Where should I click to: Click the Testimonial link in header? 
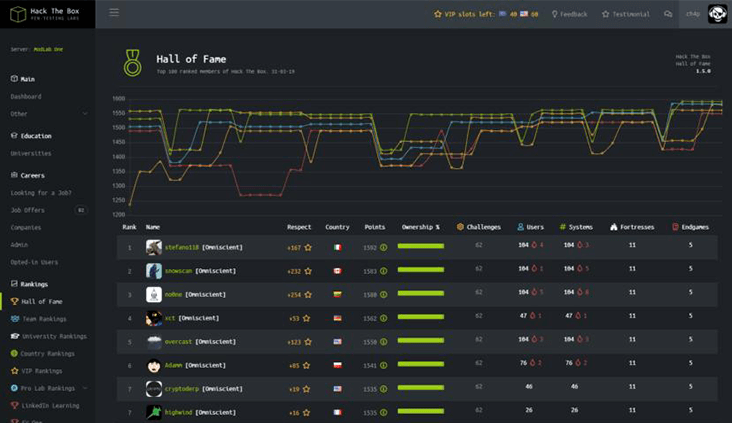pyautogui.click(x=626, y=14)
